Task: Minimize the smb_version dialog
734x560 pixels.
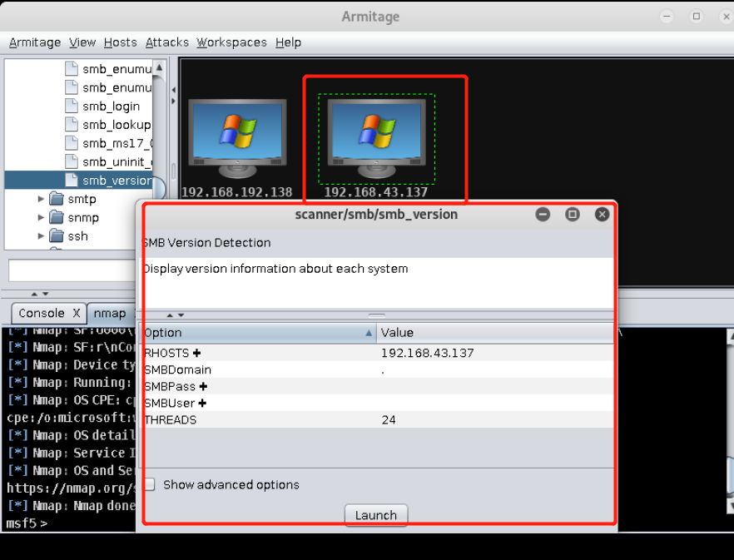Action: [543, 215]
